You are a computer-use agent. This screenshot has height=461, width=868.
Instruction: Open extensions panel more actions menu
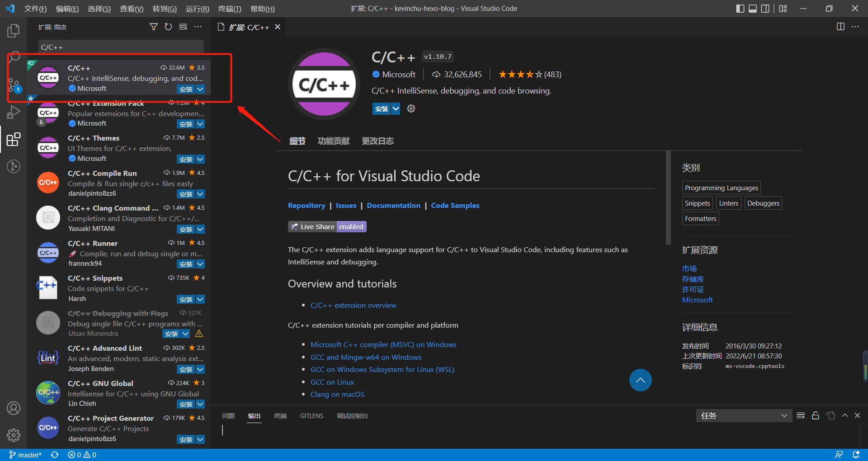[198, 27]
